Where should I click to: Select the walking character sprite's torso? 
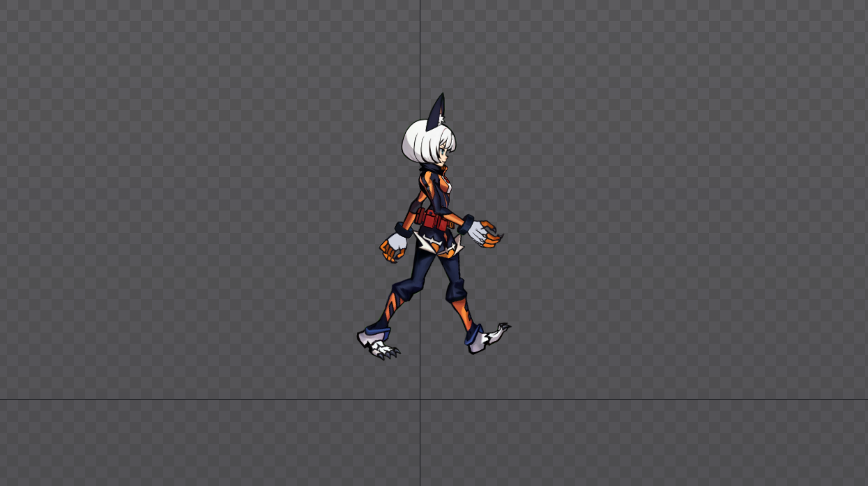[436, 192]
